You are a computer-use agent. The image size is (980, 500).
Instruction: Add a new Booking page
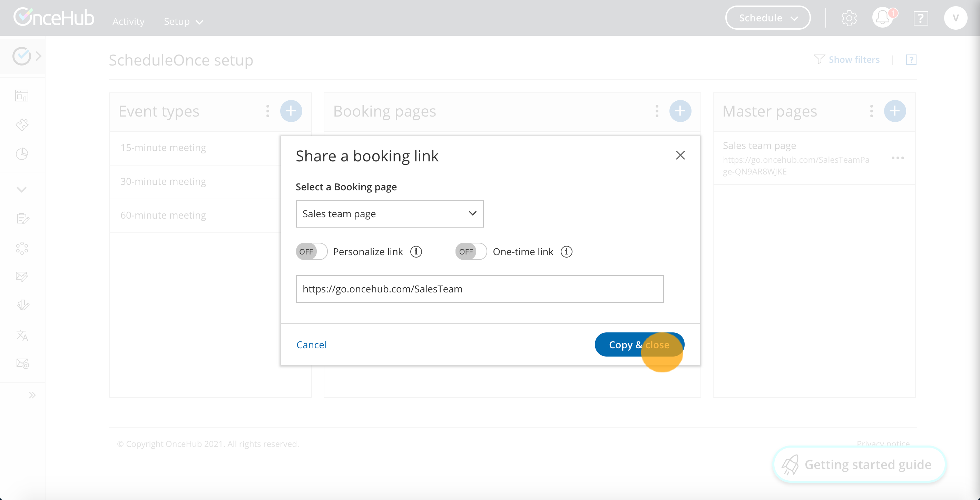click(x=680, y=111)
